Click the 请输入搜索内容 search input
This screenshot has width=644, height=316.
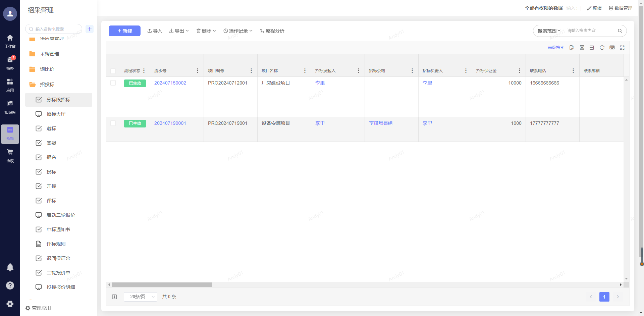coord(591,31)
